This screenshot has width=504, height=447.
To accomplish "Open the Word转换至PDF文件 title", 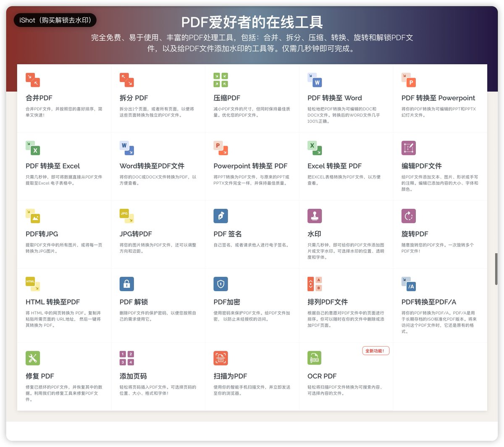I will pos(152,166).
